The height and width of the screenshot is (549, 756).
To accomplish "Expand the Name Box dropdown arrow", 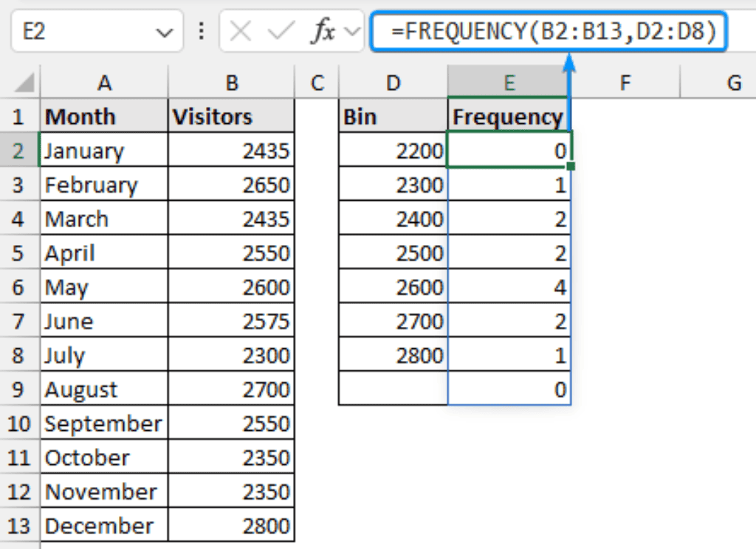I will [x=164, y=32].
